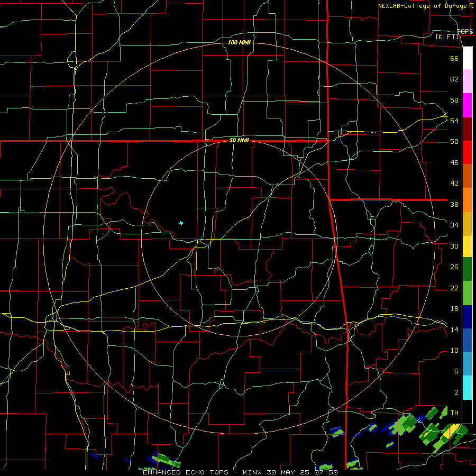This screenshot has width=476, height=476.
Task: Click the '38' legend value
Action: 454,205
